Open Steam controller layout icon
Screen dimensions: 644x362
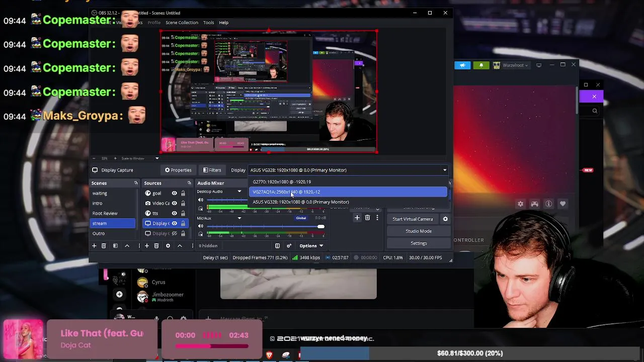click(534, 204)
